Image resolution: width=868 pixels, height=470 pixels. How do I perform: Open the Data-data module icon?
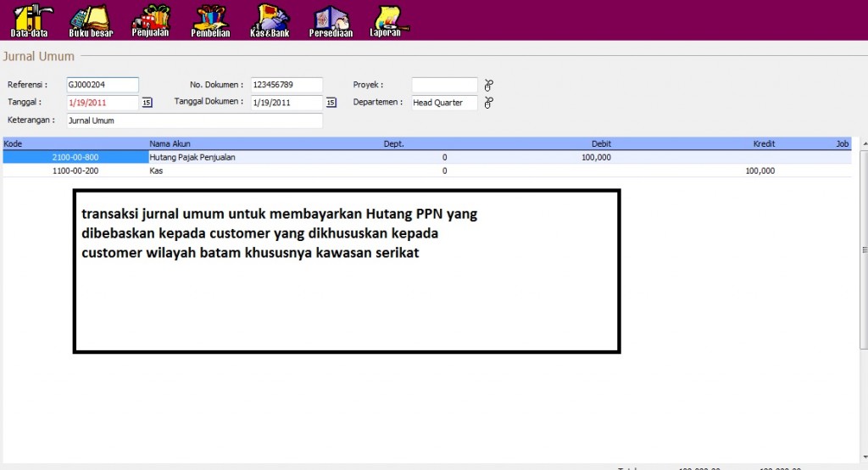click(29, 20)
